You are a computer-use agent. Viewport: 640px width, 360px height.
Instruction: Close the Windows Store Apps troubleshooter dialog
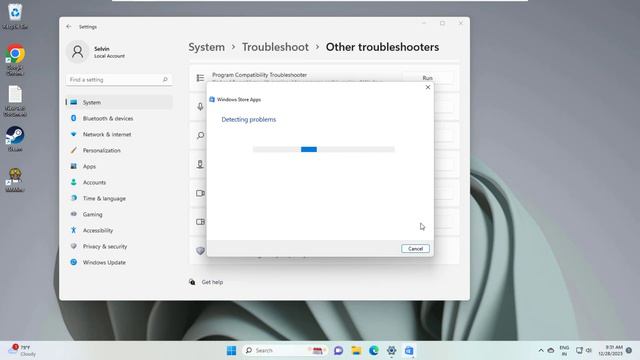click(x=428, y=87)
